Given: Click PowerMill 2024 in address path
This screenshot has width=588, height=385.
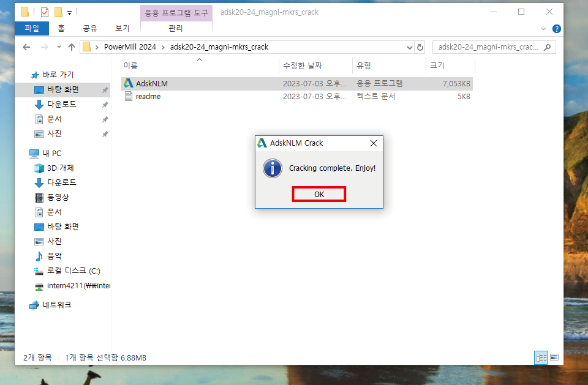Looking at the screenshot, I should point(130,47).
